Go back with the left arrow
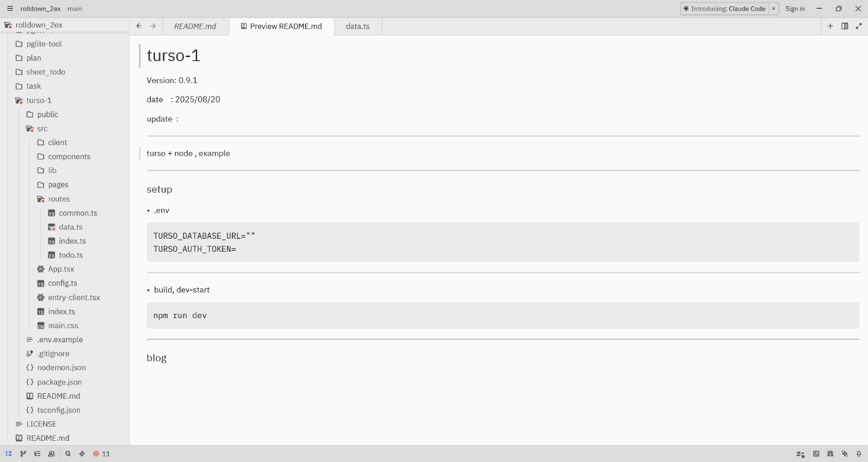The image size is (868, 462). (139, 26)
